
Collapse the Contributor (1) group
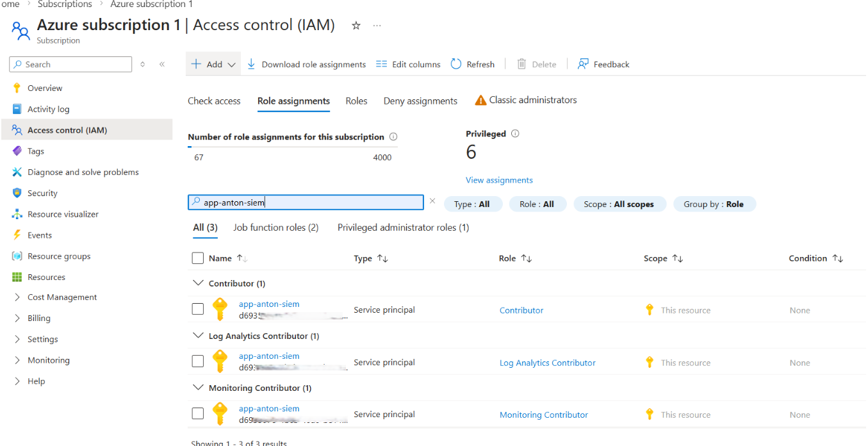pos(197,283)
